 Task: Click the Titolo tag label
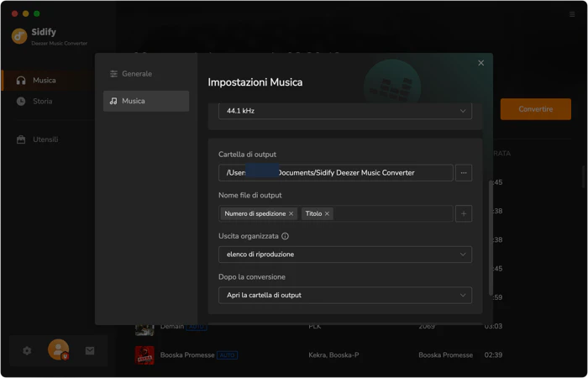[313, 213]
